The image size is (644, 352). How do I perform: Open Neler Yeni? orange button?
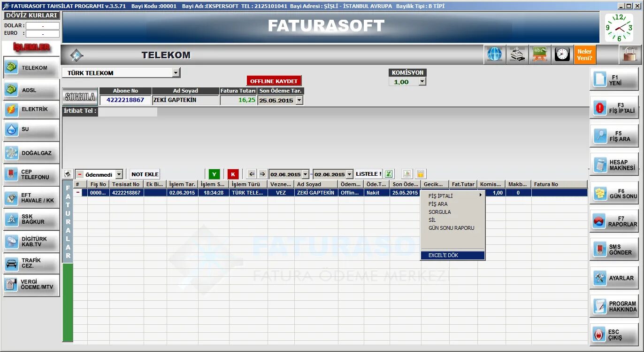[585, 55]
